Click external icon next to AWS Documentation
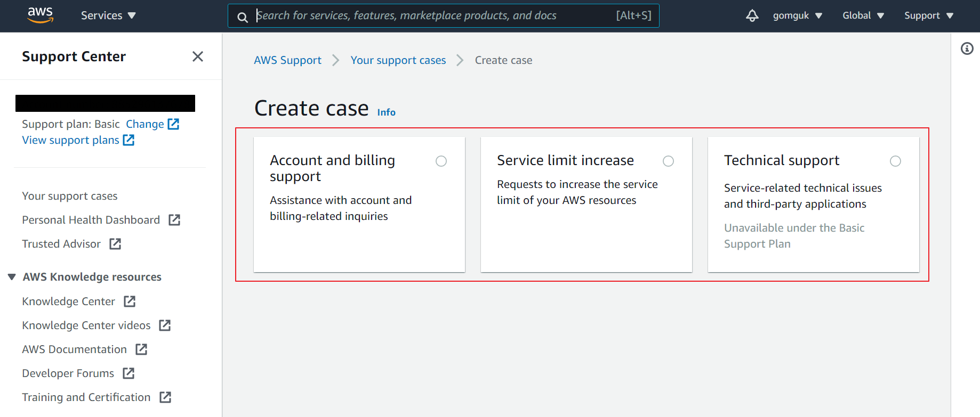 pyautogui.click(x=141, y=349)
